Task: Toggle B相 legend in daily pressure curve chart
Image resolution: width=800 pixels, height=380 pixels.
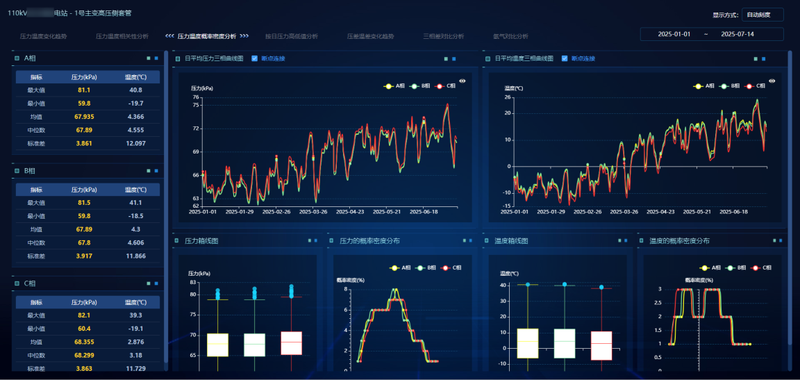Action: pyautogui.click(x=420, y=86)
